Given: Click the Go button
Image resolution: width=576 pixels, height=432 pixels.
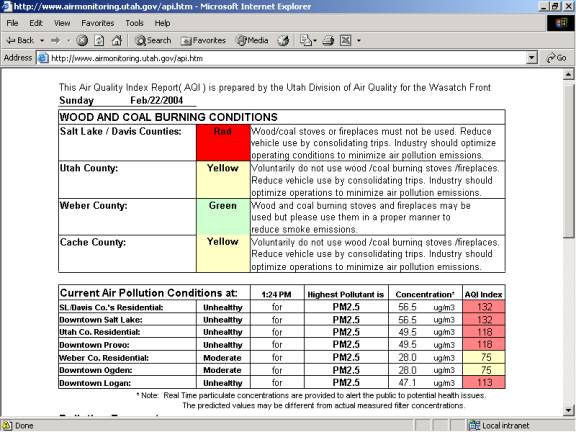Looking at the screenshot, I should (x=557, y=58).
